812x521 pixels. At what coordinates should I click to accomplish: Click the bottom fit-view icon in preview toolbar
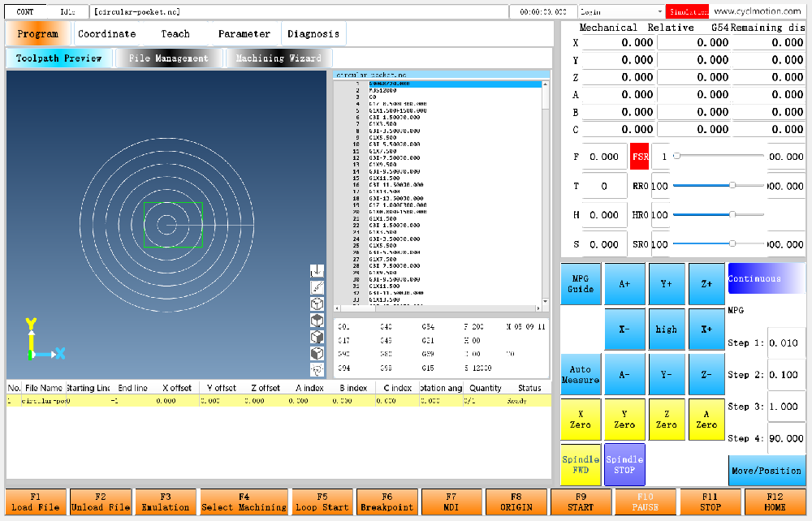click(317, 369)
